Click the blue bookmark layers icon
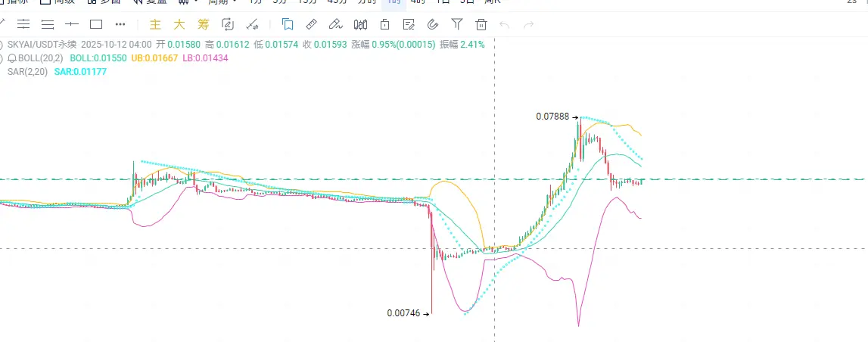Viewport: 868px width, 342px height. 288,23
